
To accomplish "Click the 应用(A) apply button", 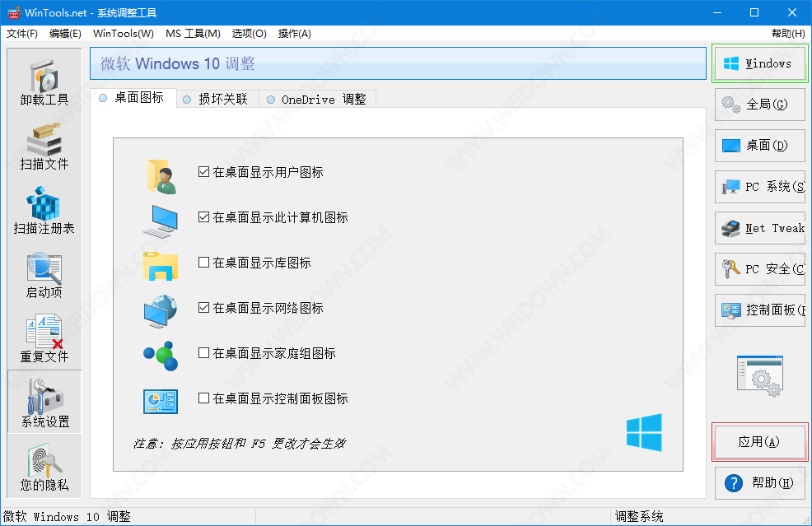I will pos(759,441).
